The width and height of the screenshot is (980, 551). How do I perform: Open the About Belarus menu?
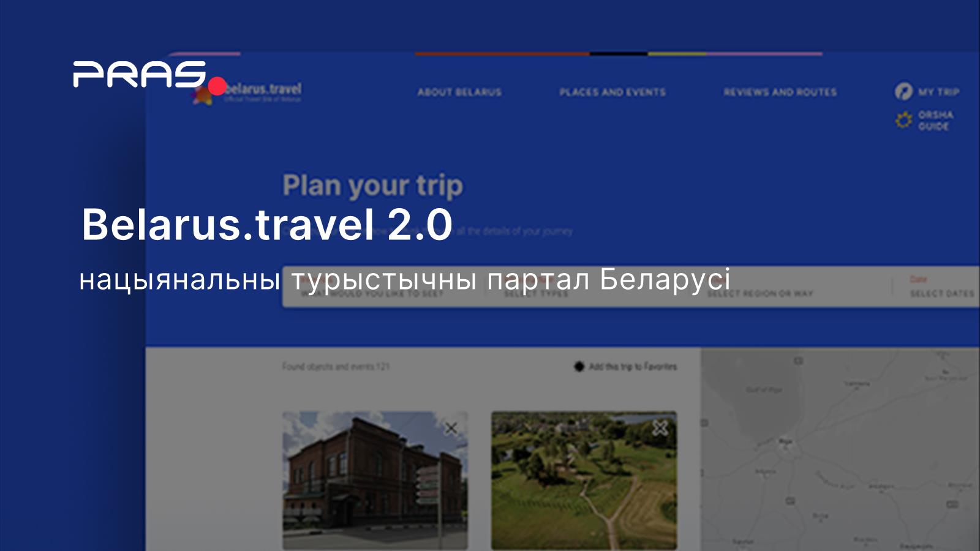pos(458,92)
